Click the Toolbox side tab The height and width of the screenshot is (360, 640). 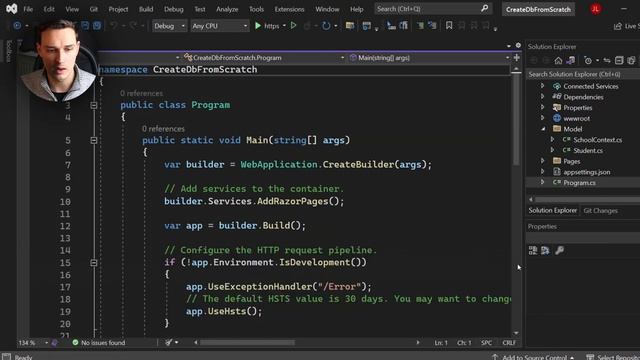[x=9, y=51]
